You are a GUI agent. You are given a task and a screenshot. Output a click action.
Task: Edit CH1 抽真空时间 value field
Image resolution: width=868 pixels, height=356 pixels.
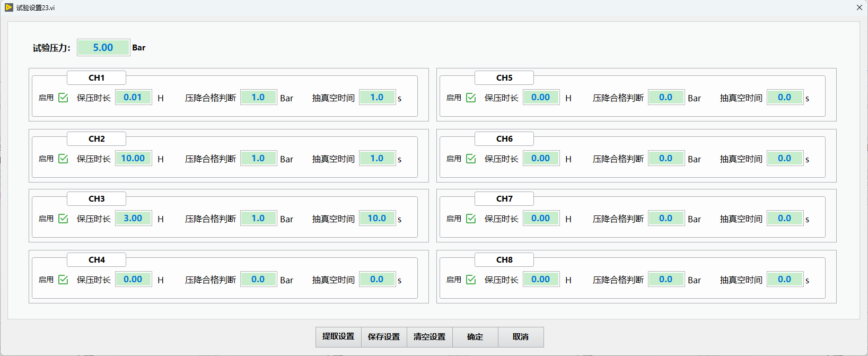coord(378,98)
